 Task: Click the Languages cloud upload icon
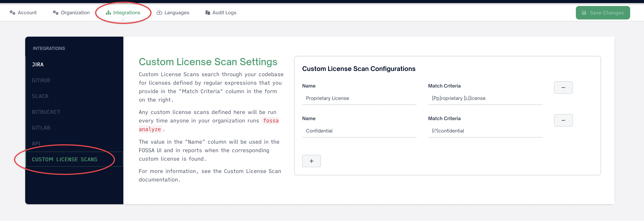tap(159, 13)
